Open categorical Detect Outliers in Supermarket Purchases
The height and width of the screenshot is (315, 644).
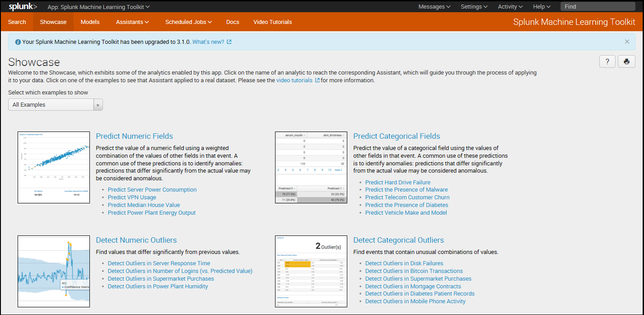(418, 279)
